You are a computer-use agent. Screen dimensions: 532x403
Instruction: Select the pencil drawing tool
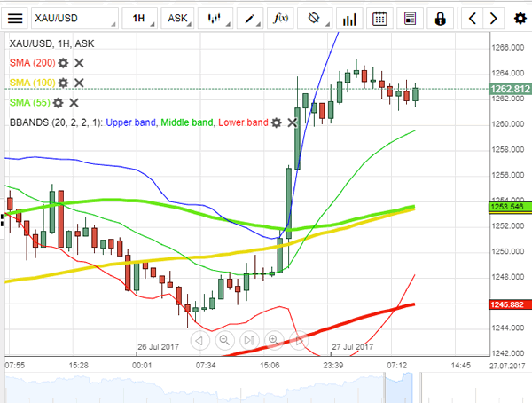click(250, 19)
